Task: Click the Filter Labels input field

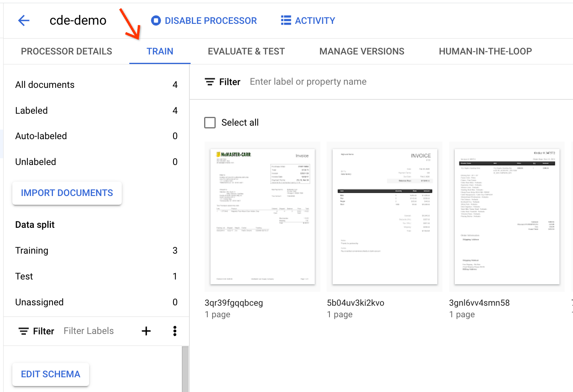Action: point(95,331)
